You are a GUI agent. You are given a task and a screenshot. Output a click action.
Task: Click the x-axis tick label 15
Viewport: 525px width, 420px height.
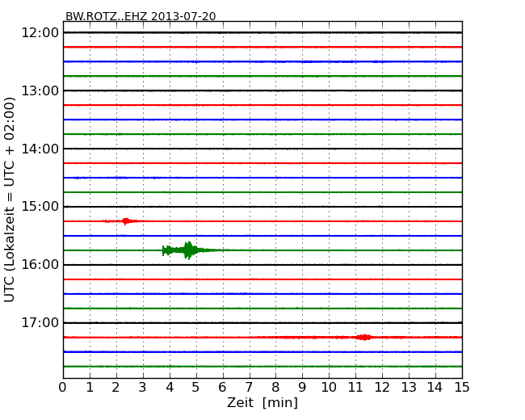coord(462,388)
